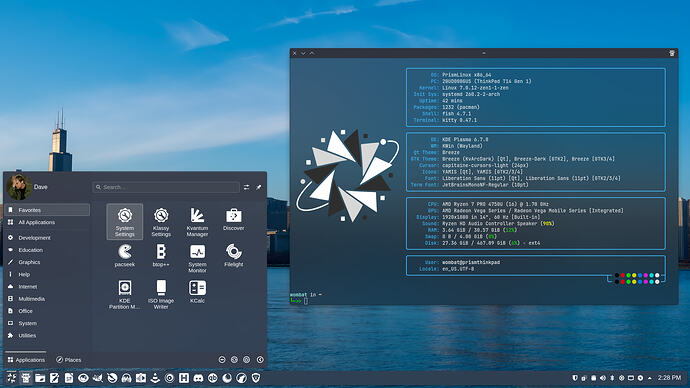Open the H icon app on taskbar
This screenshot has height=388, width=690.
[184, 378]
